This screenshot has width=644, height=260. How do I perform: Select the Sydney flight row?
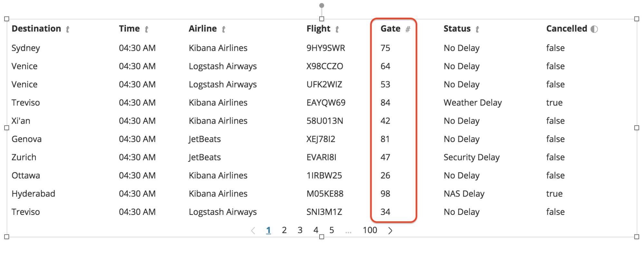tap(322, 48)
